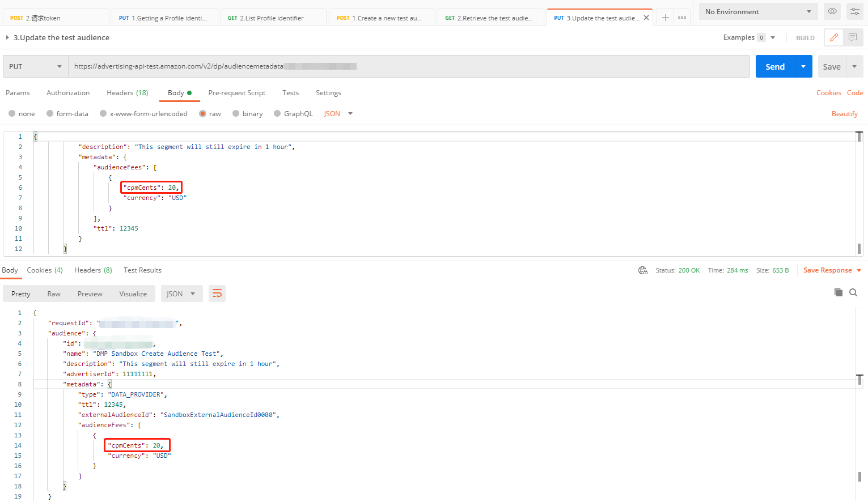Click the Beautify link
868x502 pixels.
pyautogui.click(x=844, y=113)
